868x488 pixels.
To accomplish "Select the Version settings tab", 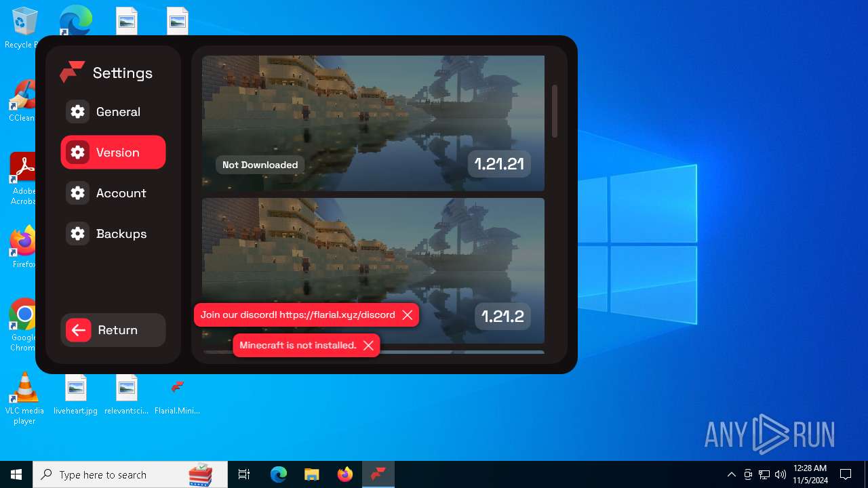I will [113, 152].
